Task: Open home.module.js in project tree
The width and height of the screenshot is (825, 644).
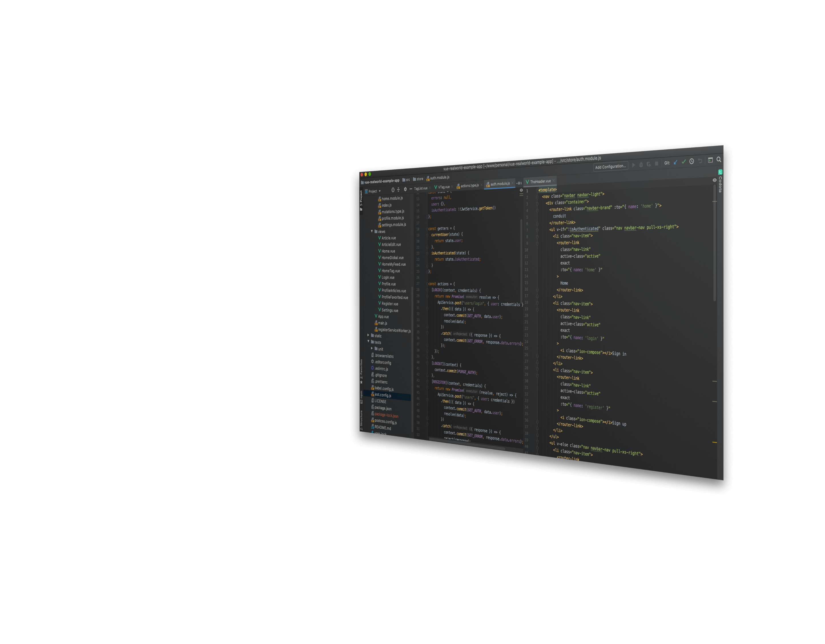Action: (391, 198)
